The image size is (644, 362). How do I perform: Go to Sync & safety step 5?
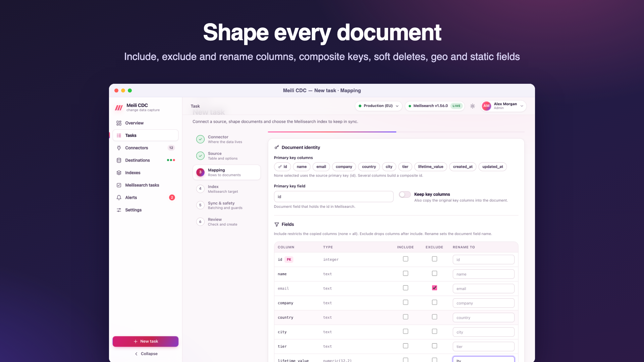[227, 205]
